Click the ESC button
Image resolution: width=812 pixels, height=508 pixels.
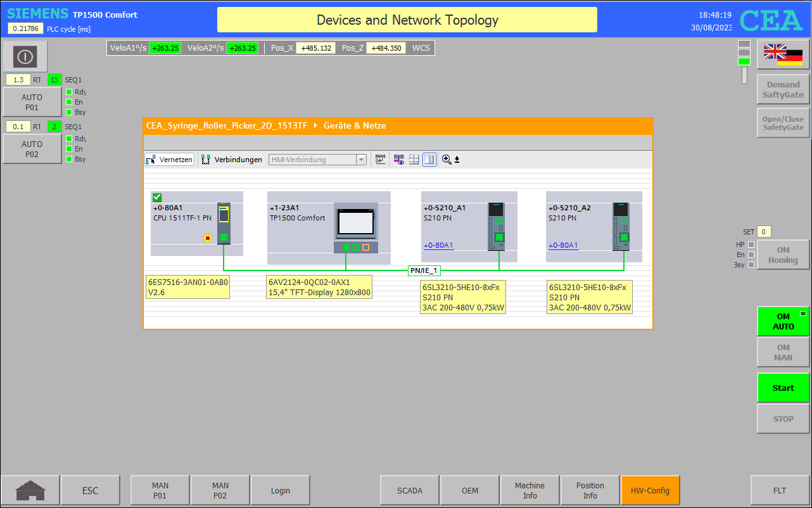(91, 490)
